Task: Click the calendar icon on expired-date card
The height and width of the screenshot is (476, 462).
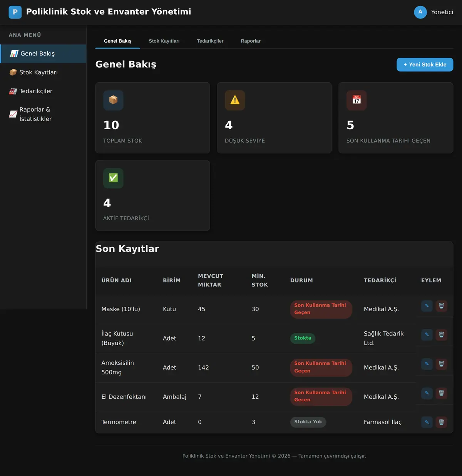Action: [x=357, y=100]
